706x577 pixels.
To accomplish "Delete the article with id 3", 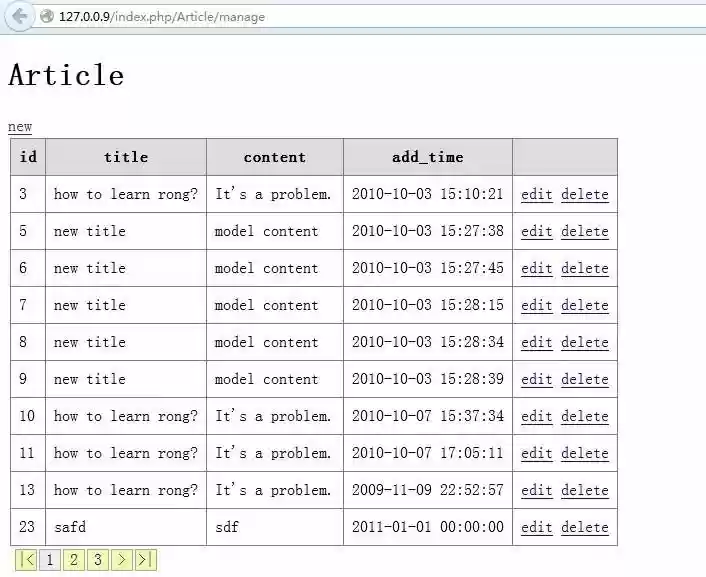I will coord(585,194).
